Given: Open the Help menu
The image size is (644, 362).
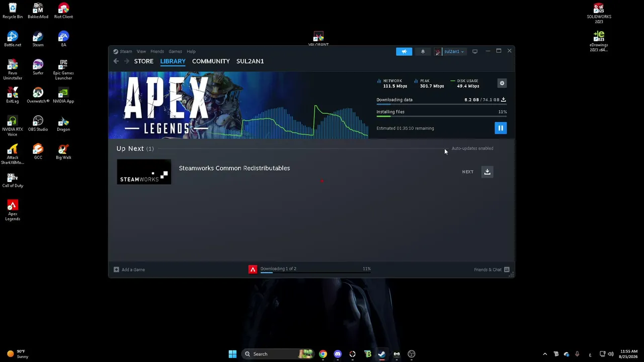Looking at the screenshot, I should [191, 51].
